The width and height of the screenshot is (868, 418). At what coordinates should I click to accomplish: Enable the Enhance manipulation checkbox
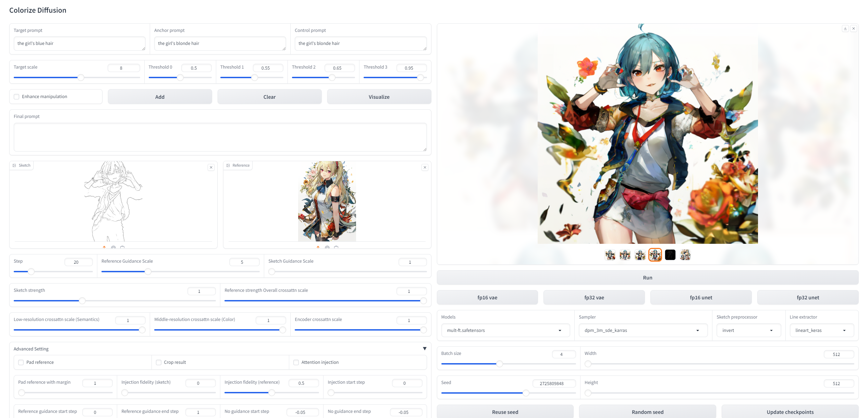point(16,97)
